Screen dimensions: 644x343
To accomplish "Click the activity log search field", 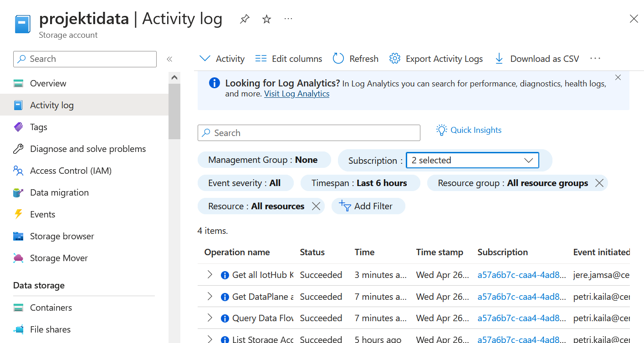I will click(x=309, y=133).
